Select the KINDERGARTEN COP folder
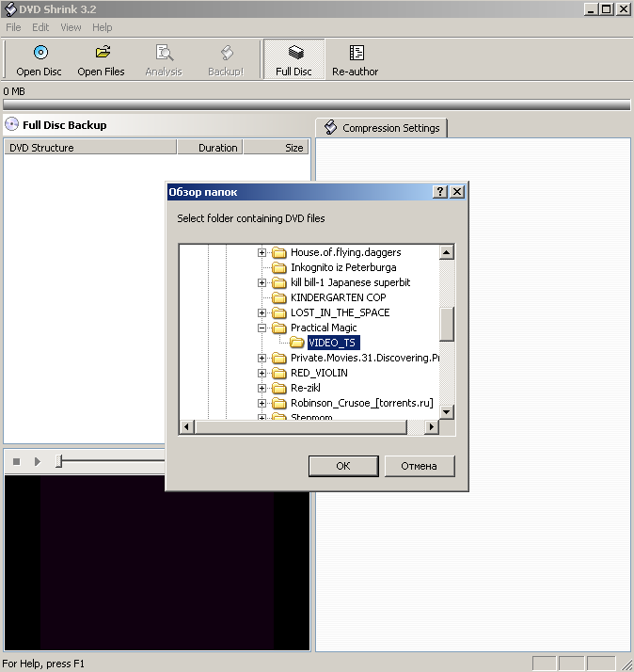Screen dimensions: 634x672 click(338, 297)
